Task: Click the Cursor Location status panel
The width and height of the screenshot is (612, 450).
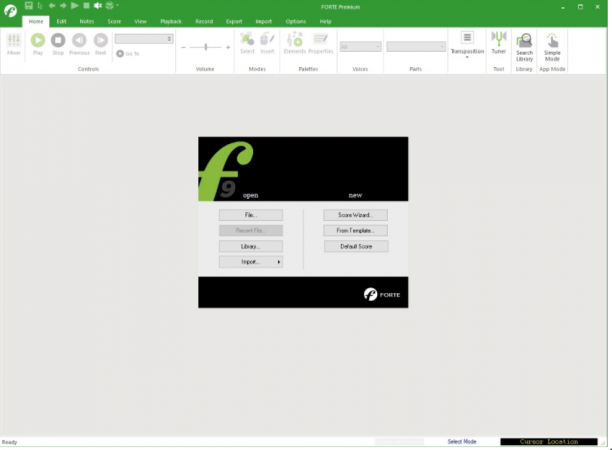Action: (x=549, y=441)
